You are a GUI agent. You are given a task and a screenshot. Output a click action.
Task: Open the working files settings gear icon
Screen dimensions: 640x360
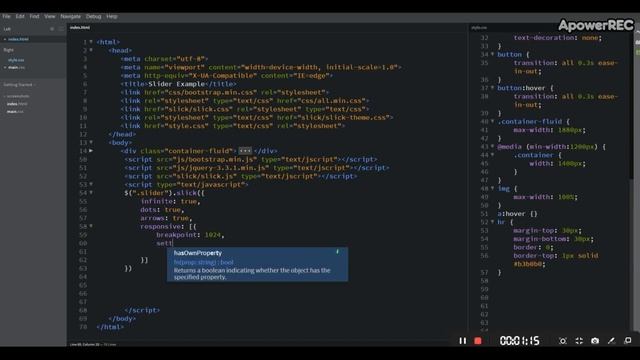[x=52, y=29]
